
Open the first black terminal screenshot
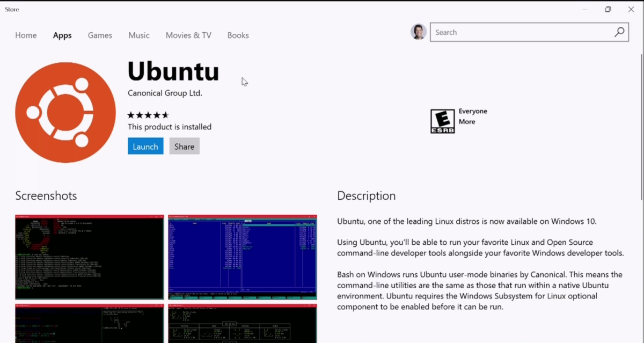coord(89,257)
